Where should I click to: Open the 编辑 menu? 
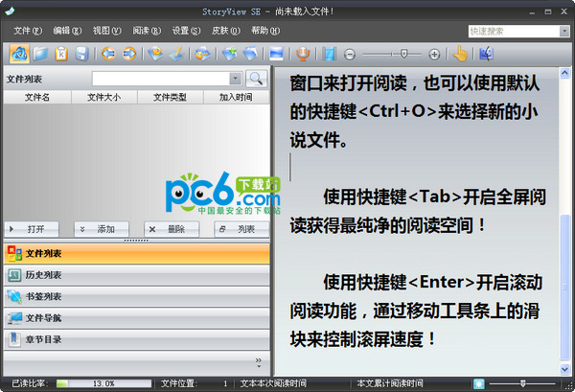coord(67,31)
